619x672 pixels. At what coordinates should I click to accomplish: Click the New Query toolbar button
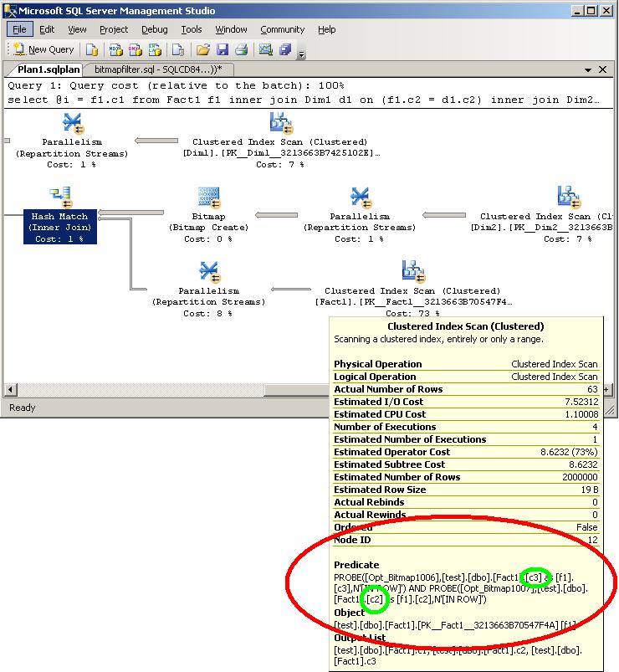[43, 49]
